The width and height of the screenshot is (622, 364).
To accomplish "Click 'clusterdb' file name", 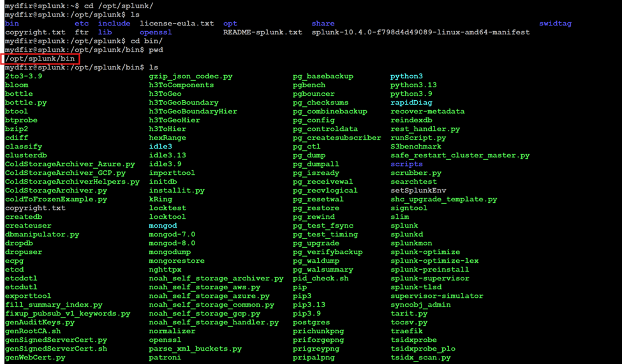I will click(26, 156).
